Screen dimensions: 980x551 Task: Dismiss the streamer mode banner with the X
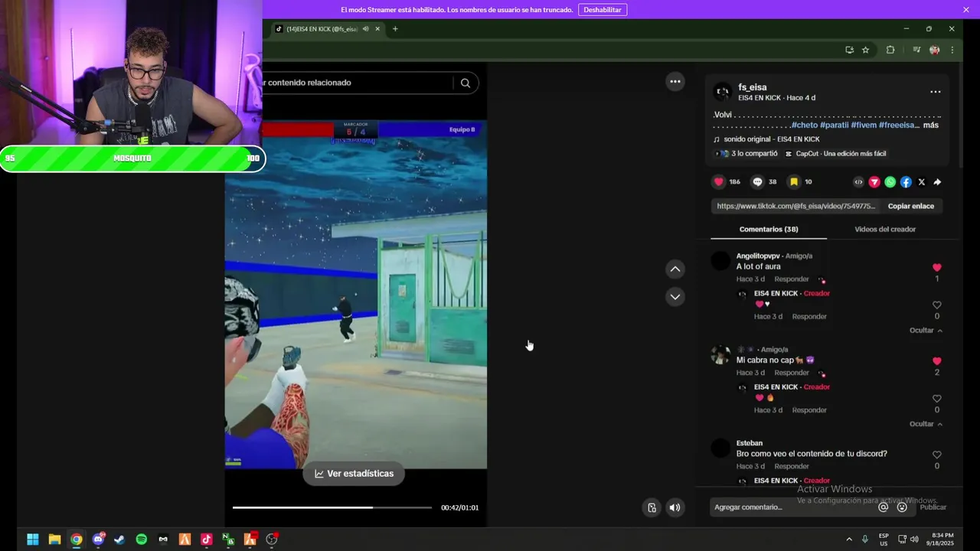click(x=966, y=10)
